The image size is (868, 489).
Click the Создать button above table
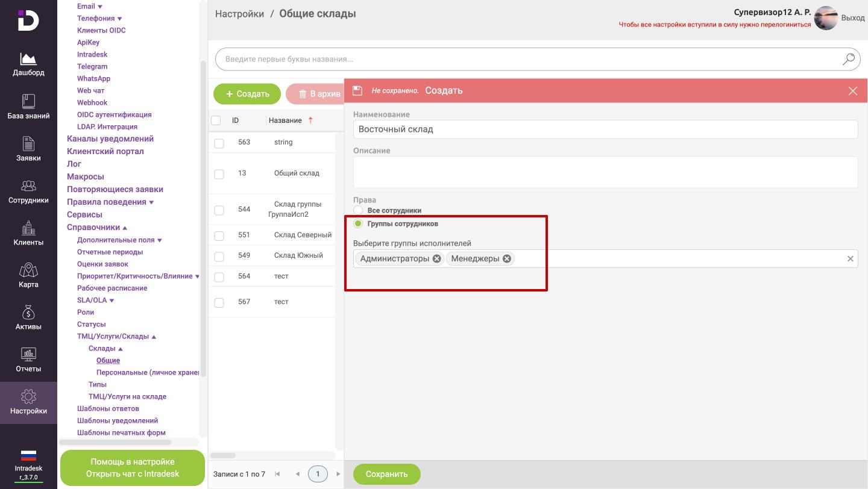click(247, 94)
